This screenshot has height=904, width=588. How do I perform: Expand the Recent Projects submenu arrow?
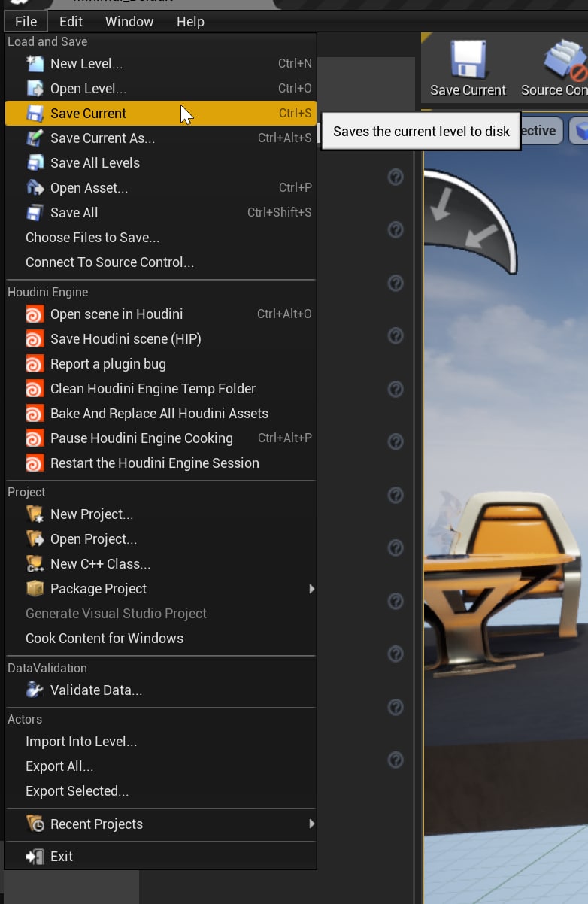tap(311, 824)
